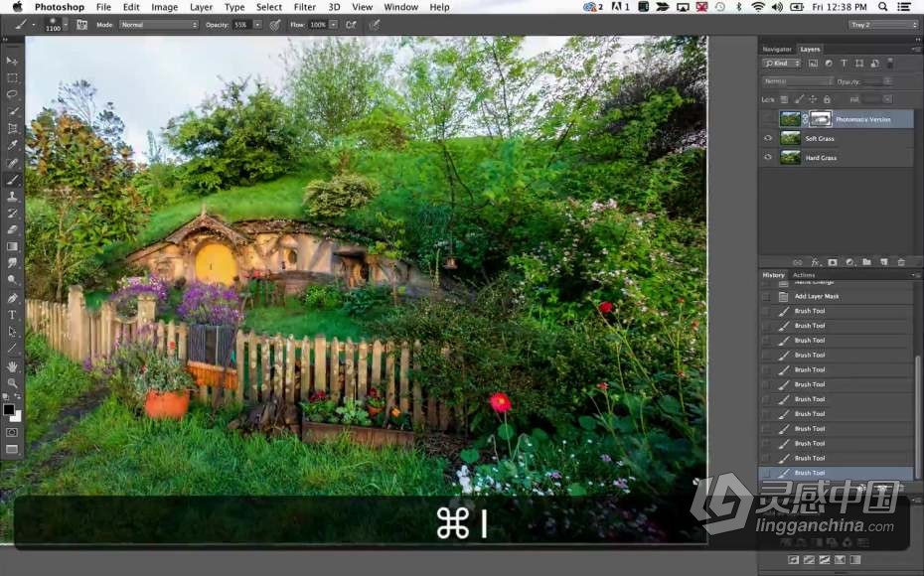Select the Zoom tool
Viewport: 924px width, 576px height.
click(x=12, y=382)
